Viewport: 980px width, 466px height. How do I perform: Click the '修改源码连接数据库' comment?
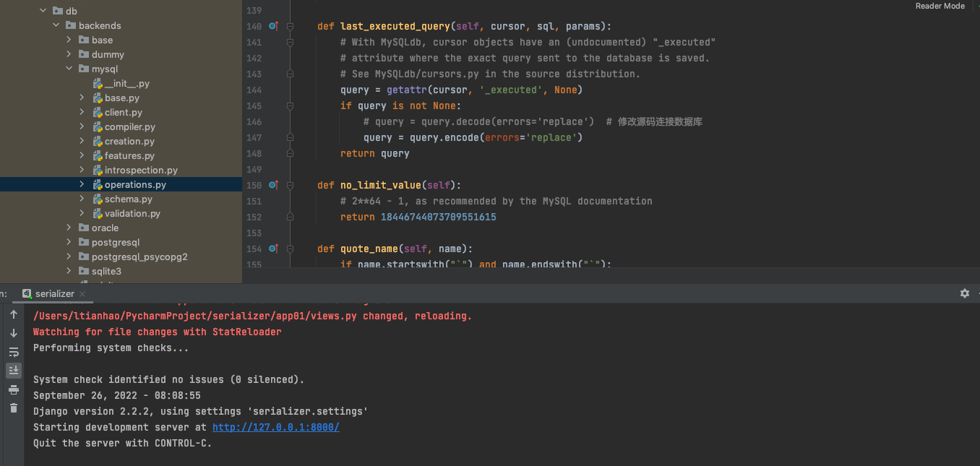[660, 121]
